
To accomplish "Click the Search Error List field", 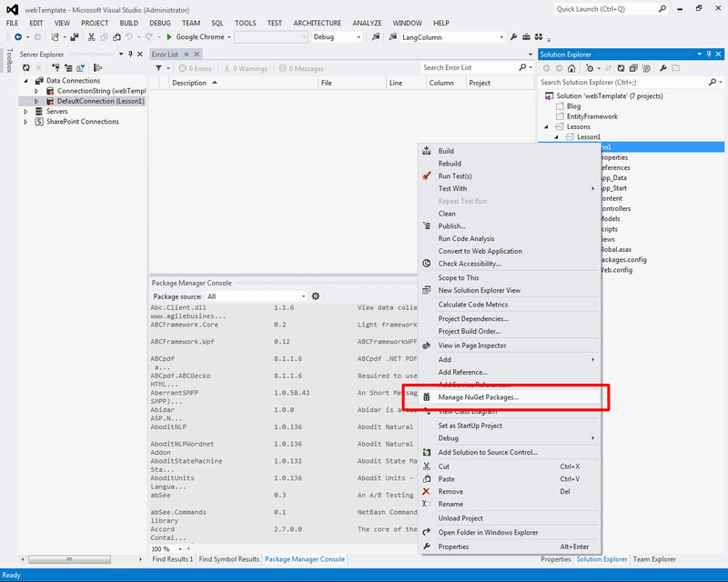I will point(469,68).
